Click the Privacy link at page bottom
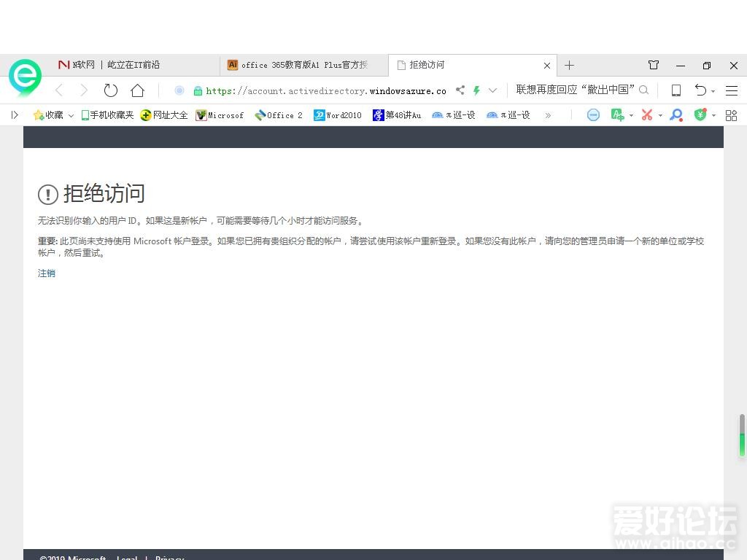The image size is (747, 560). coord(170,557)
